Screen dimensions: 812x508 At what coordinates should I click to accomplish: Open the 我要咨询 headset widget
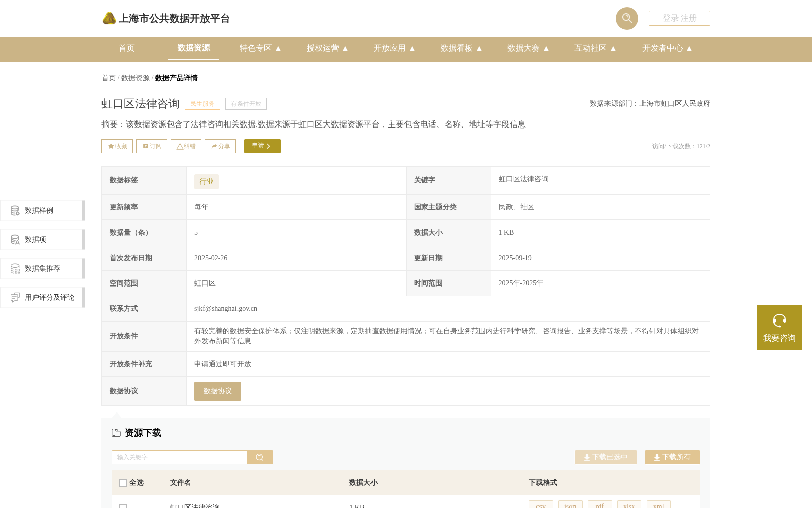tap(780, 327)
